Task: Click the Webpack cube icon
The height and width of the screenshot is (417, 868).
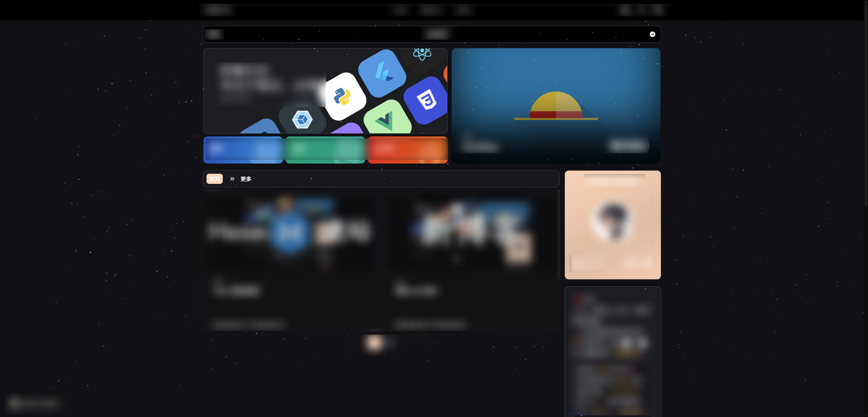Action: [x=302, y=119]
